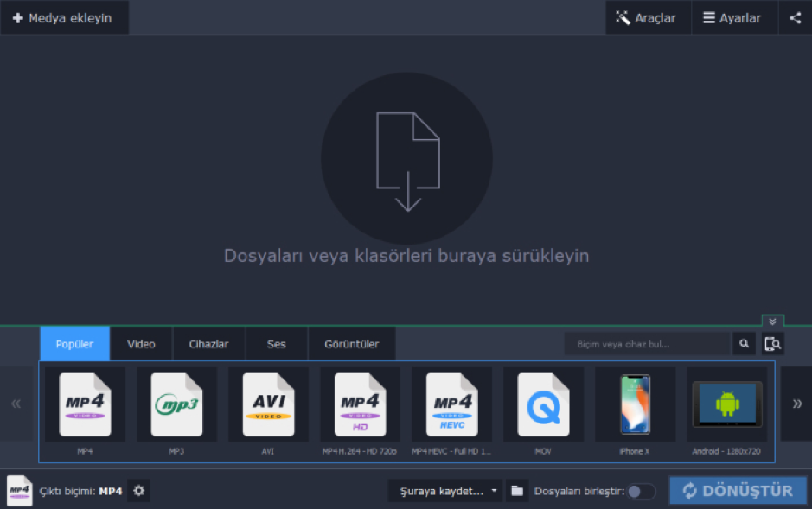Click the drag files here text
Viewport: 812px width, 509px height.
click(406, 256)
